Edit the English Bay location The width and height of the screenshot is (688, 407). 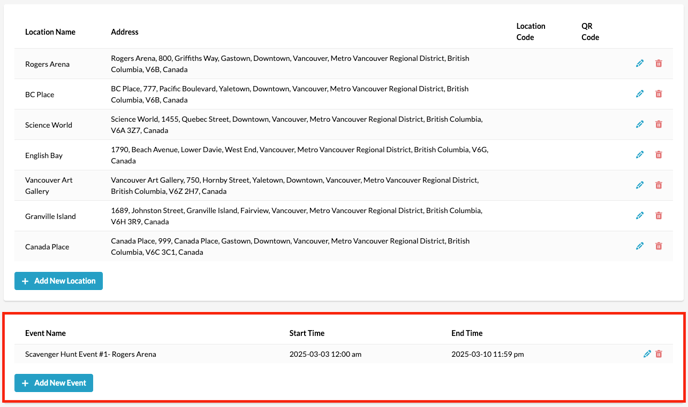click(640, 155)
